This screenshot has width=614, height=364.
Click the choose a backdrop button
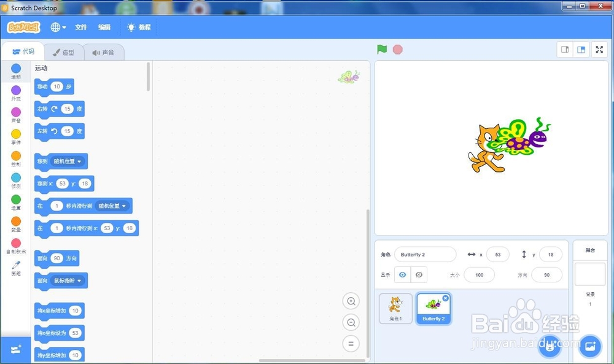click(590, 346)
